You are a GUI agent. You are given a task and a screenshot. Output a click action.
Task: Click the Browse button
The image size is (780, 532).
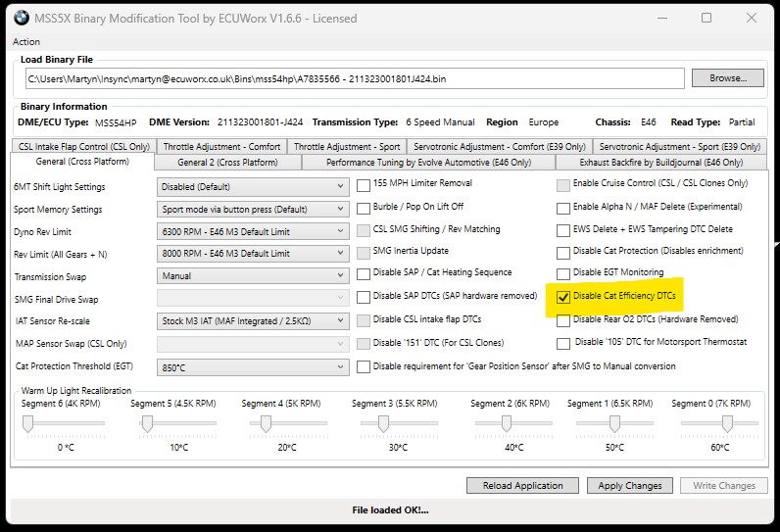click(x=727, y=77)
